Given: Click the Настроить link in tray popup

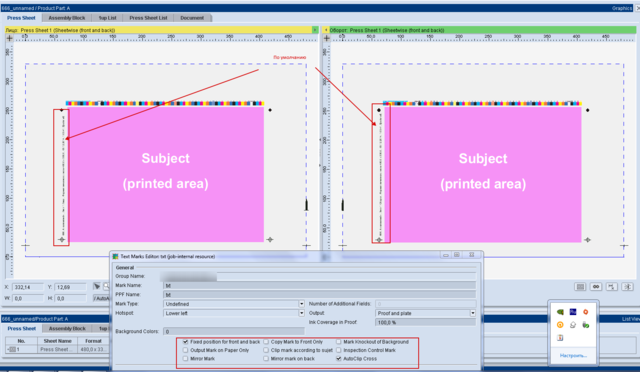Looking at the screenshot, I should pos(573,356).
